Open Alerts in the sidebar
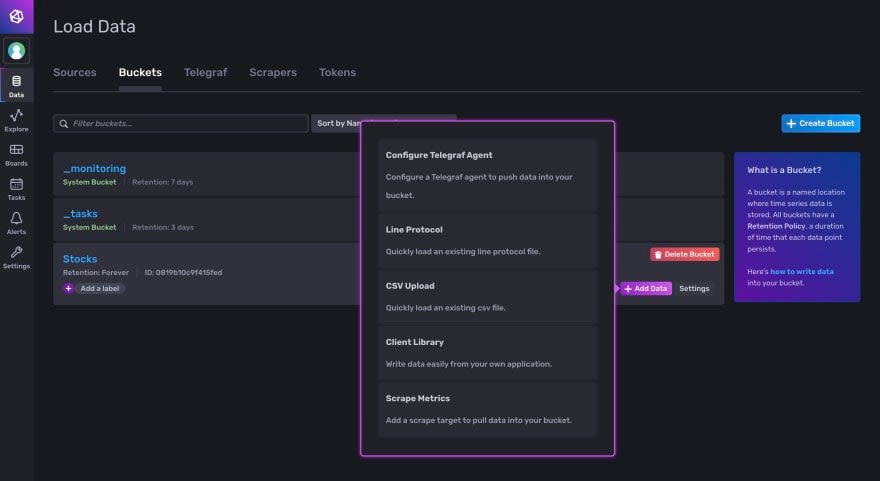Image resolution: width=880 pixels, height=481 pixels. [16, 223]
